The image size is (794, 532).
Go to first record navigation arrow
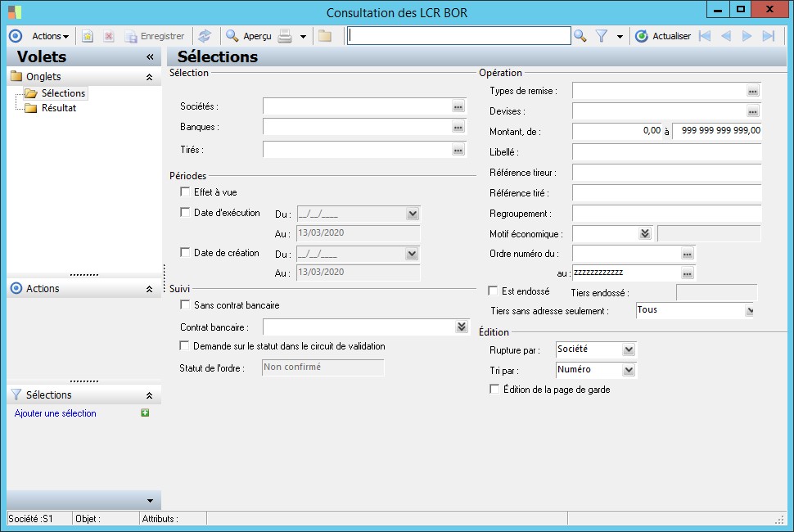tap(705, 36)
